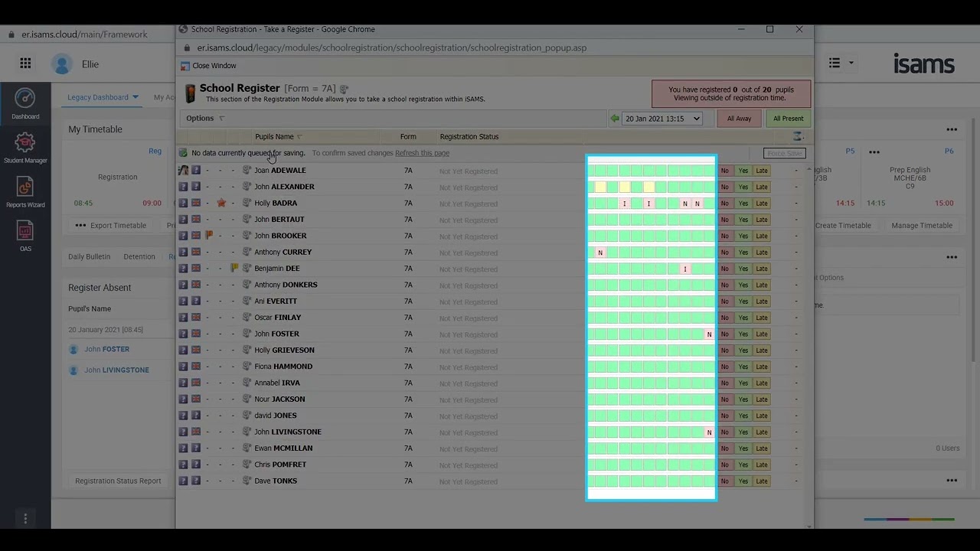The width and height of the screenshot is (980, 551).
Task: Click N history cell on Anthony CURREY's row
Action: (x=600, y=253)
